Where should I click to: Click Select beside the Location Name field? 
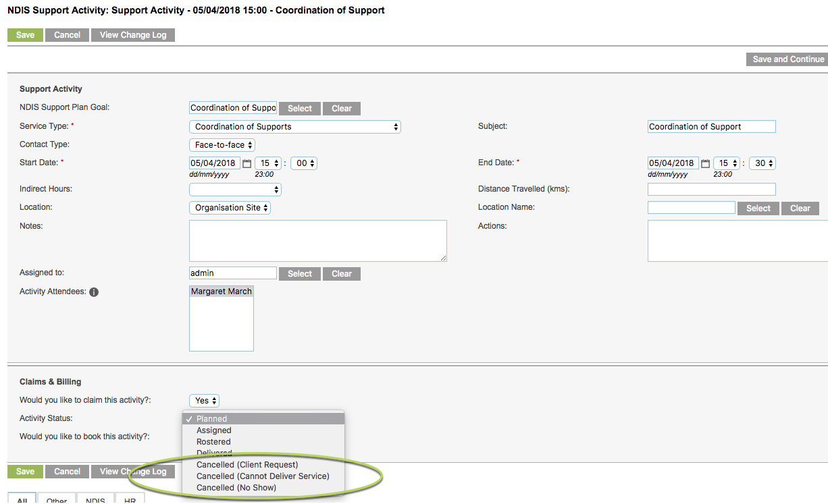click(758, 208)
